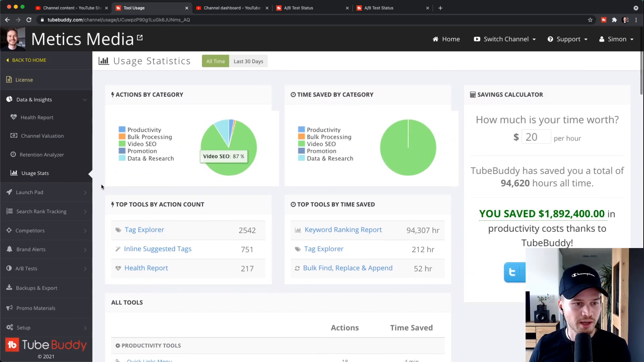Open the Keyword Ranking Report tool
644x362 pixels.
(x=343, y=229)
